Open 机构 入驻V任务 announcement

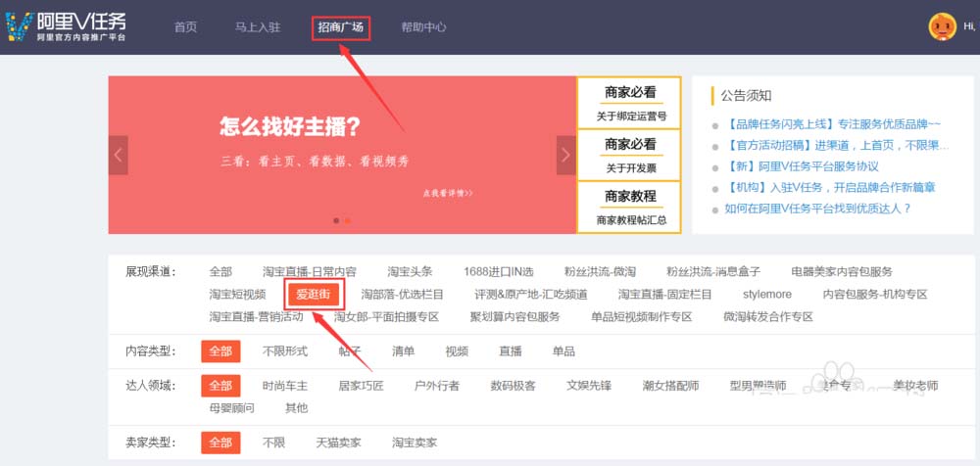829,187
